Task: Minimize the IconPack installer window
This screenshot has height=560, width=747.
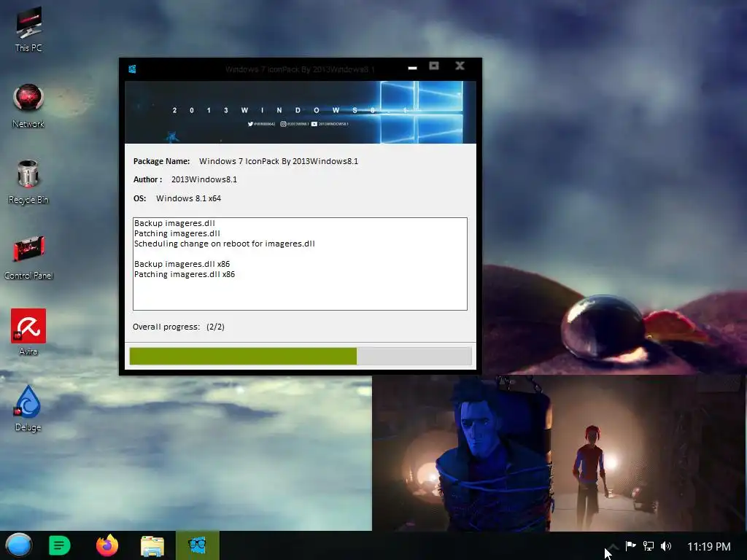Action: click(x=413, y=68)
